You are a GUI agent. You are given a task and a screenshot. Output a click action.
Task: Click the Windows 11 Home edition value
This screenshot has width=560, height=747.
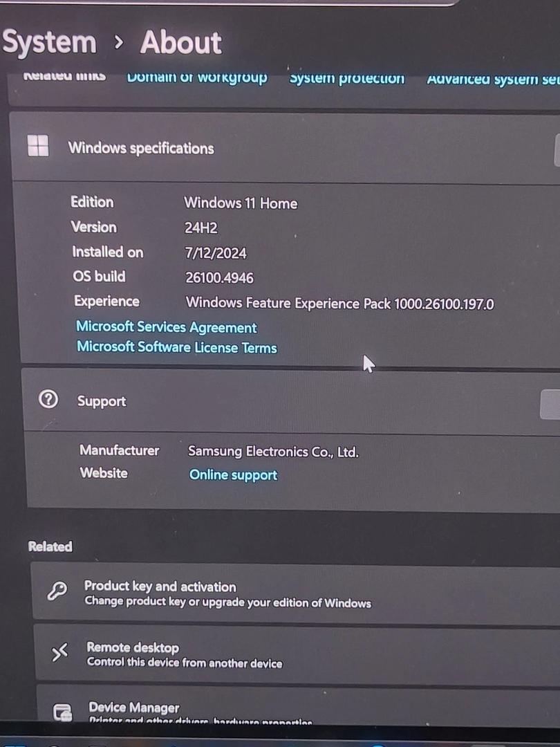241,203
